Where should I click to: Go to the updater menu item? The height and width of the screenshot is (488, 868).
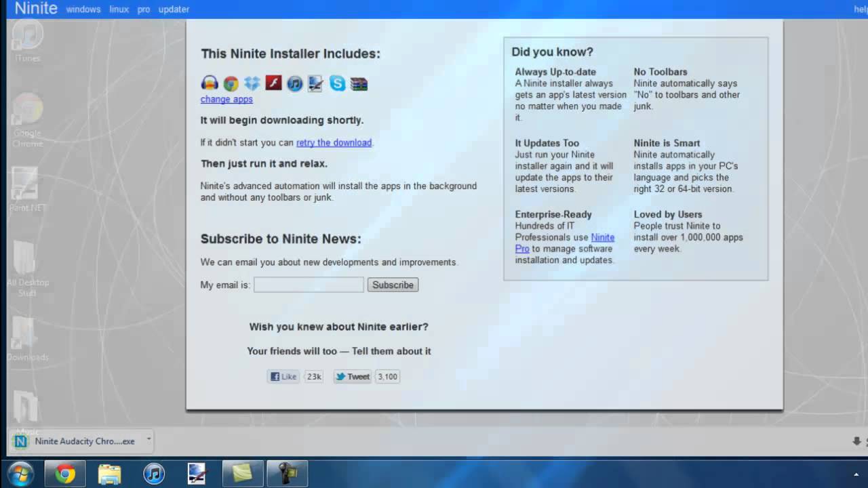click(174, 9)
